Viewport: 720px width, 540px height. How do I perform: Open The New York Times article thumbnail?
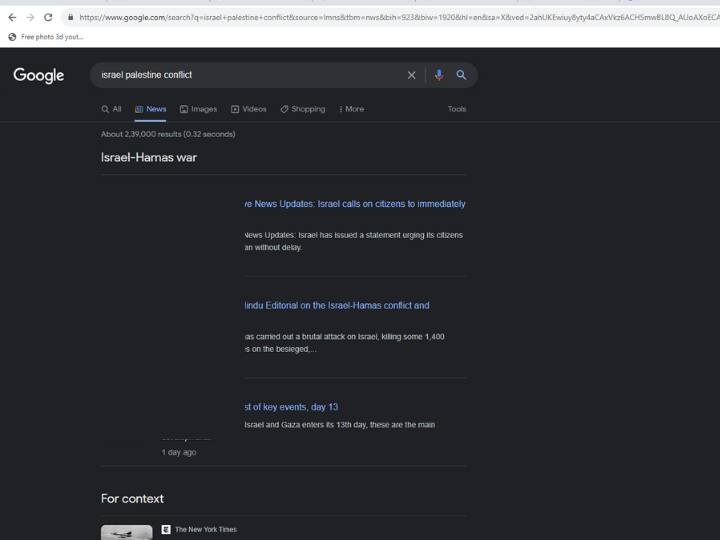127,532
